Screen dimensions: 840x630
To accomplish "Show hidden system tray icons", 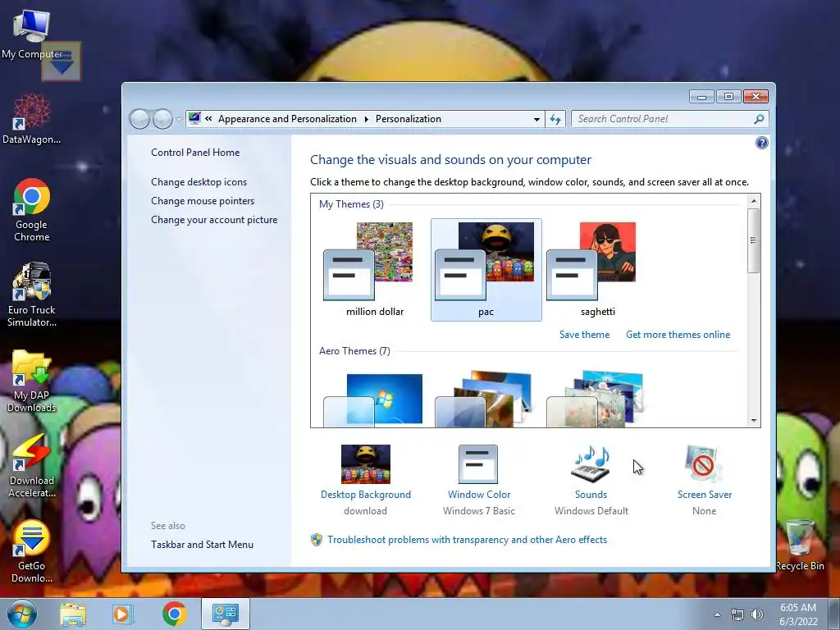I will pos(717,614).
